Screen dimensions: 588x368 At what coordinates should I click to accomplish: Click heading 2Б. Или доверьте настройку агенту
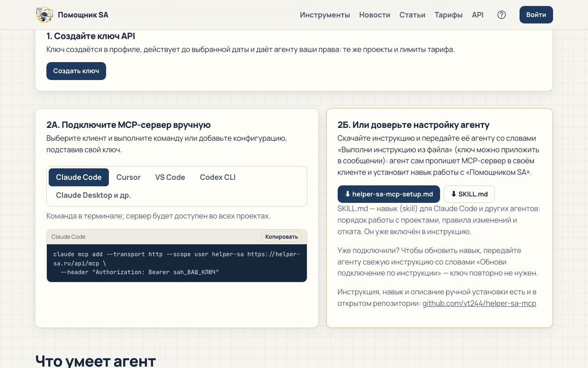pos(413,125)
